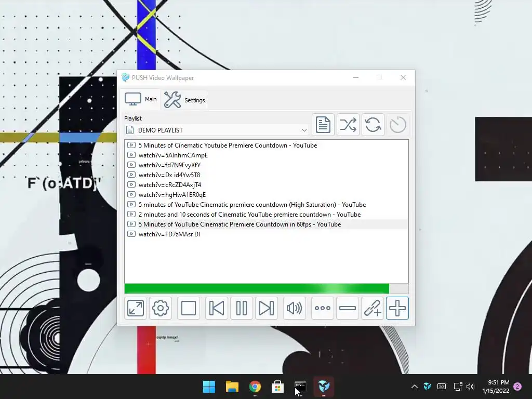Pause the current video
The height and width of the screenshot is (399, 532).
click(242, 308)
